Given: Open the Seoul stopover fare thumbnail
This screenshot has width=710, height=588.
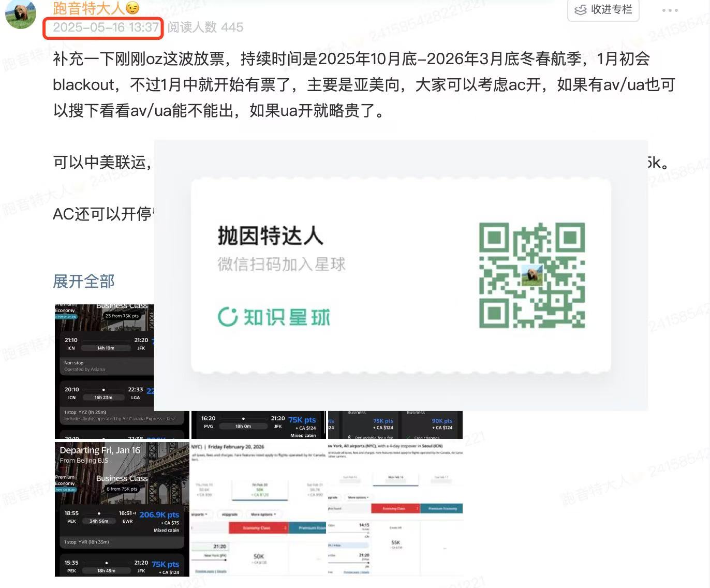Looking at the screenshot, I should coord(395,509).
